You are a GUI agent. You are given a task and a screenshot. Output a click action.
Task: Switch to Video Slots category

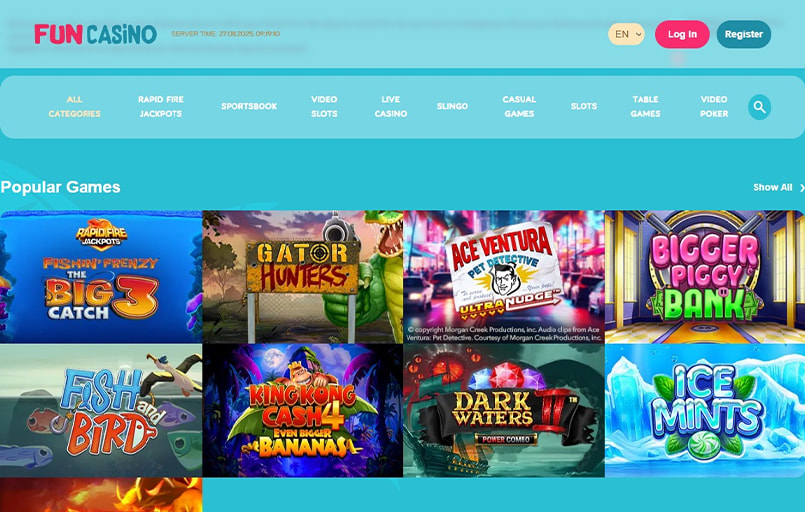click(x=324, y=107)
